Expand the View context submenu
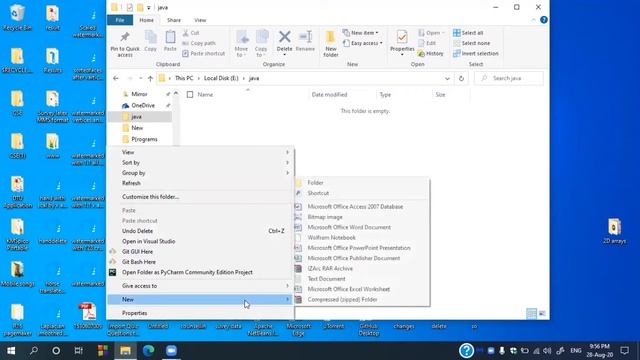The width and height of the screenshot is (640, 360). coord(200,152)
